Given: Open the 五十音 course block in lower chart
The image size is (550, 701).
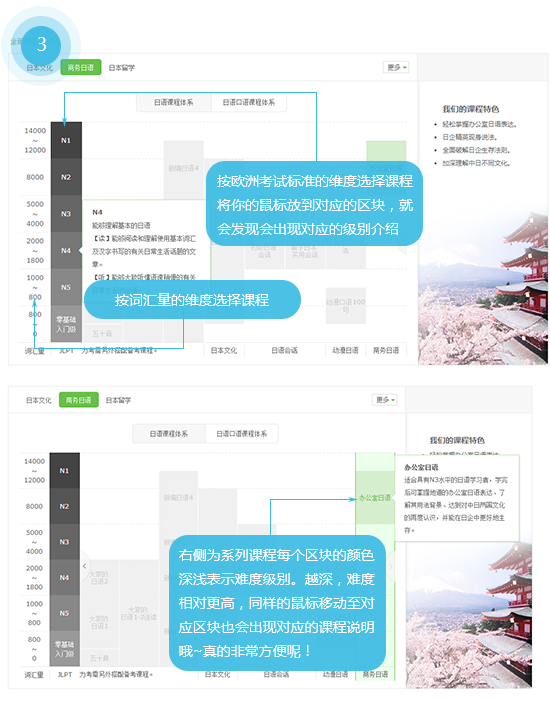Looking at the screenshot, I should pos(100,658).
